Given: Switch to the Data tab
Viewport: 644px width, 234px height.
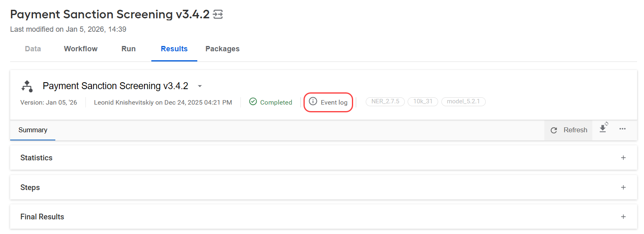Looking at the screenshot, I should pyautogui.click(x=33, y=49).
